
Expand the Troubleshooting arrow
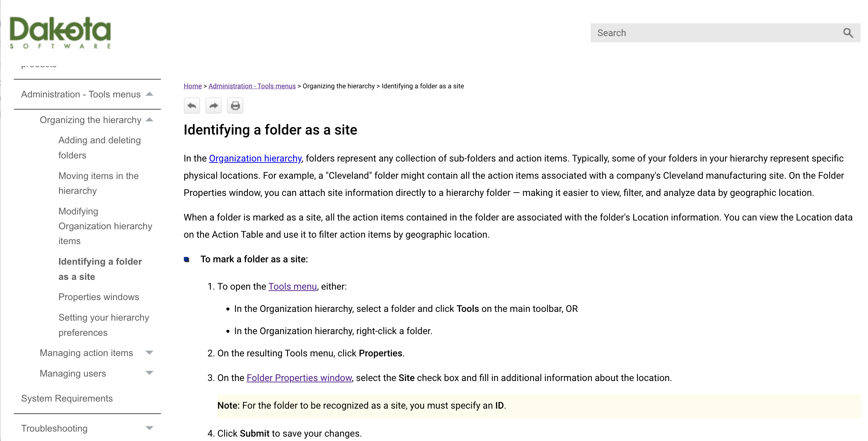click(x=149, y=428)
